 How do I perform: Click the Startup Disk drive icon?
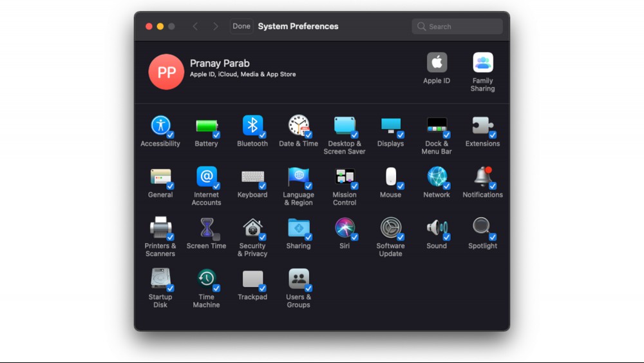coord(160,279)
